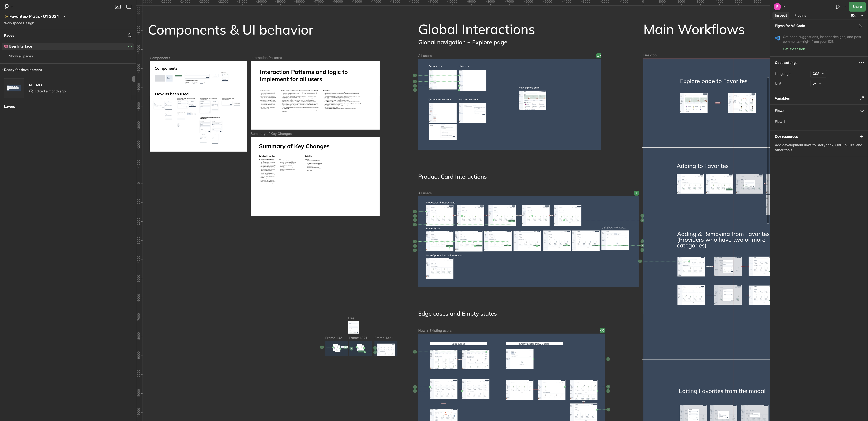Click the missing fonts A? icon
868x421 pixels.
(x=118, y=7)
